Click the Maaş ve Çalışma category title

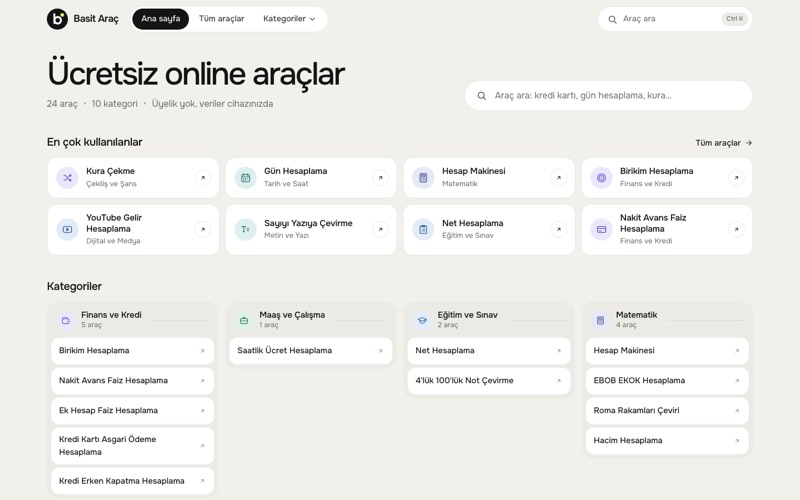292,315
